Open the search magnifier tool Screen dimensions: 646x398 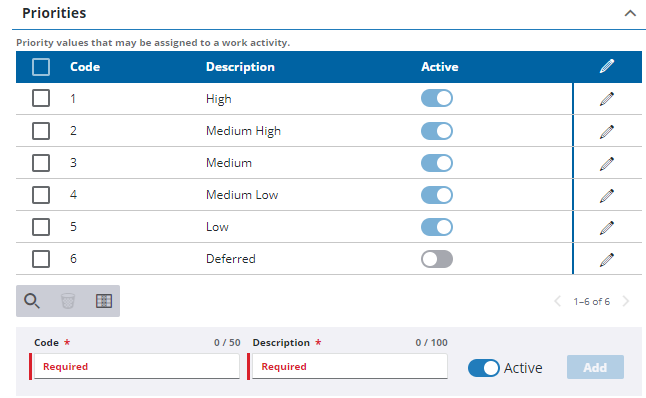[x=32, y=301]
